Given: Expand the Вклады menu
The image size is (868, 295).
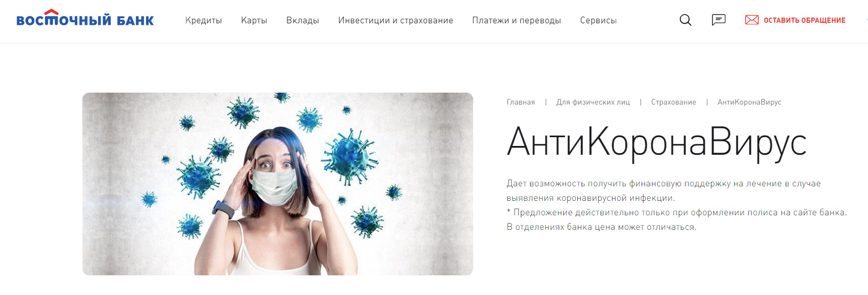Looking at the screenshot, I should [303, 20].
